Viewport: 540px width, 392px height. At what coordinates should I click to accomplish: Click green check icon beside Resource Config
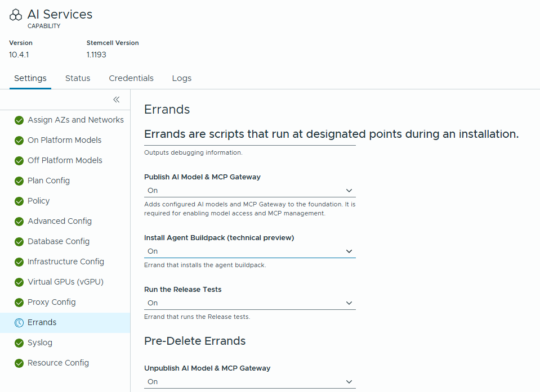point(19,363)
